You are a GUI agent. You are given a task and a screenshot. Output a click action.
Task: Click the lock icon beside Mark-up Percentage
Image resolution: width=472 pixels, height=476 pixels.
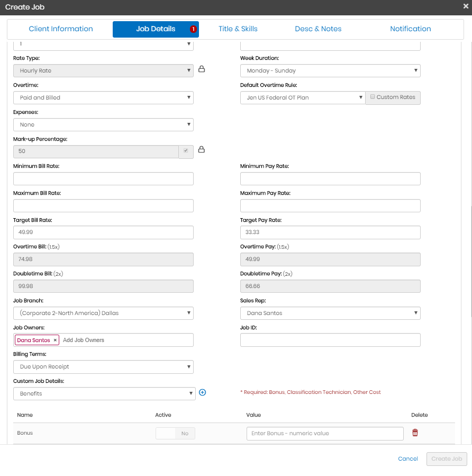click(202, 150)
